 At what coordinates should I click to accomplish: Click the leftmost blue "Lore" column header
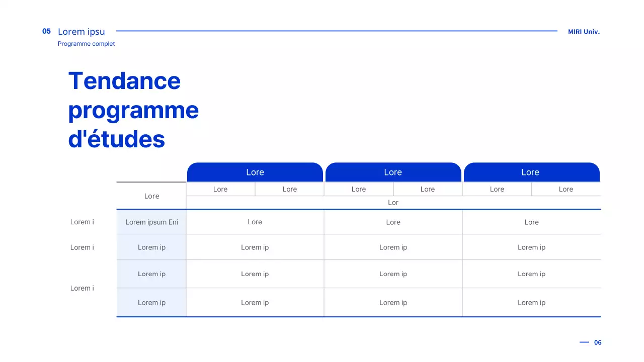tap(255, 172)
